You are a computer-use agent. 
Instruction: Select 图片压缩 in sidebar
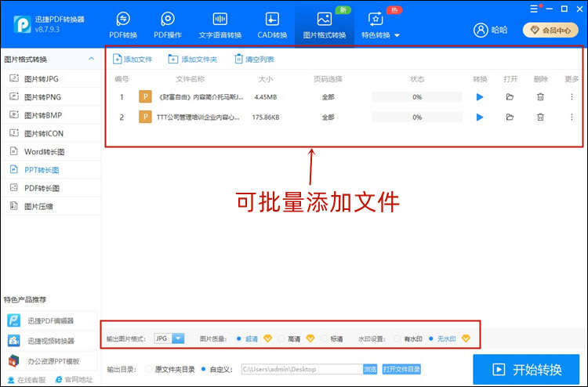(51, 206)
